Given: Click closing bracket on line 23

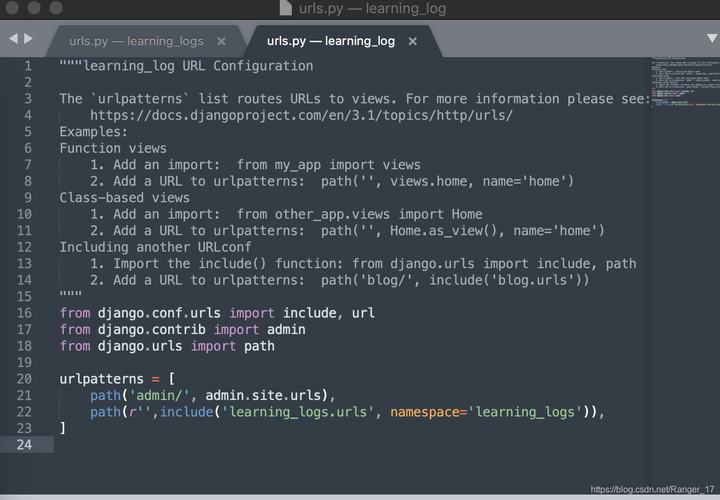Looking at the screenshot, I should (63, 428).
